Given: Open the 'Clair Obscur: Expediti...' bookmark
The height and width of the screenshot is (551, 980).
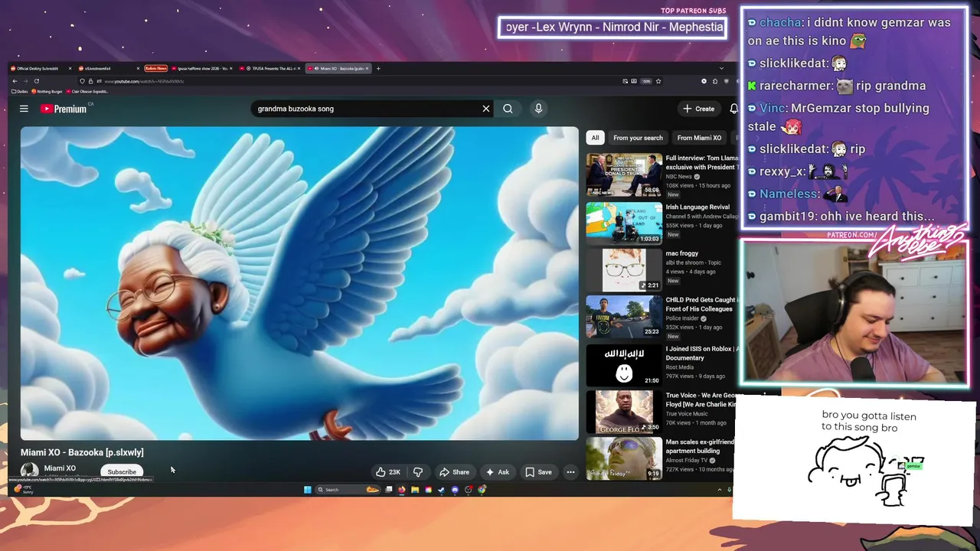Looking at the screenshot, I should coord(87,92).
